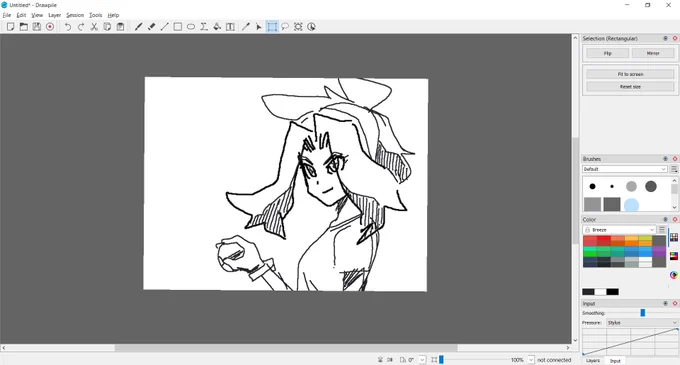Expand the Pressure Stylus dropdown
This screenshot has width=680, height=365.
click(x=641, y=323)
